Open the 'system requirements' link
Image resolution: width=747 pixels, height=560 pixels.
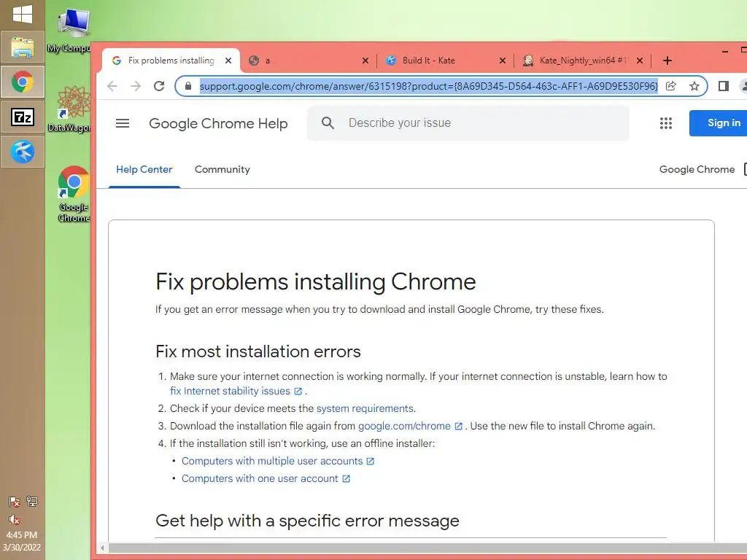coord(365,408)
